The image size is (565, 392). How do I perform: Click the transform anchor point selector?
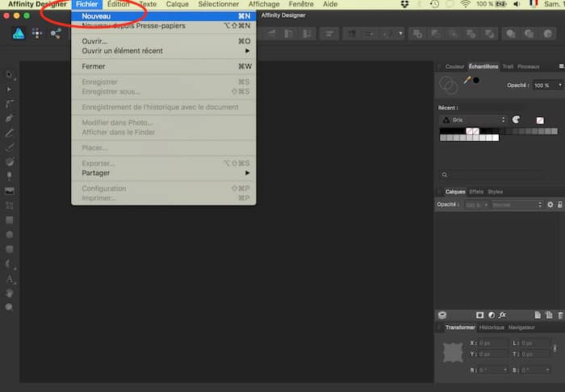pyautogui.click(x=453, y=352)
